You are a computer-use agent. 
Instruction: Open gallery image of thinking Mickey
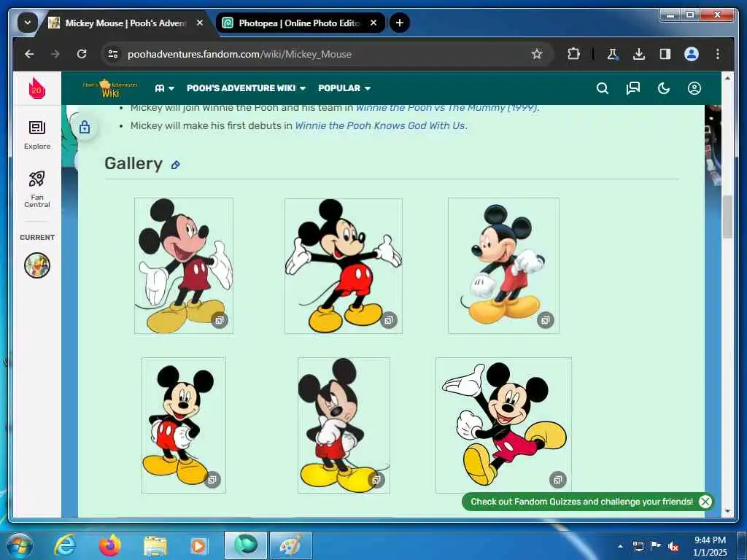[344, 425]
